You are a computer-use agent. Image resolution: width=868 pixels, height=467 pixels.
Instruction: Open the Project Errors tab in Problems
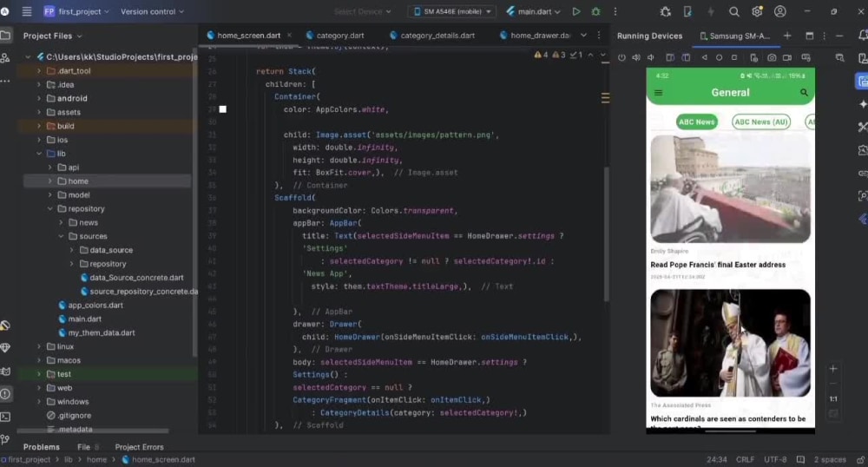pyautogui.click(x=139, y=447)
